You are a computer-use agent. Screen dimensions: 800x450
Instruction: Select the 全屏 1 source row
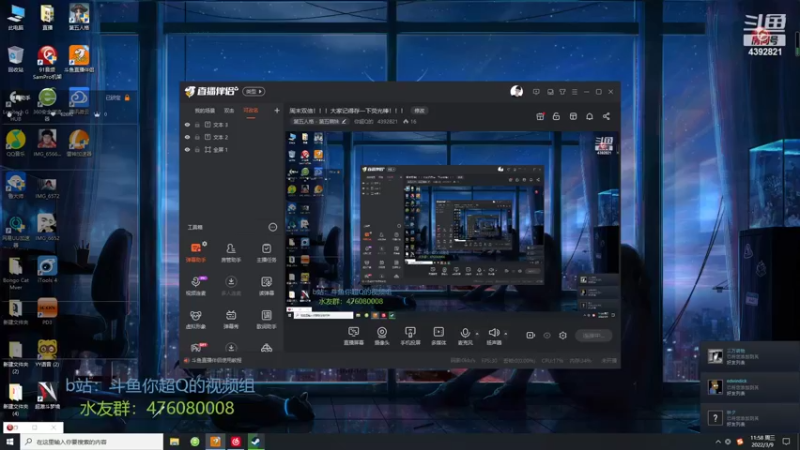pyautogui.click(x=232, y=149)
